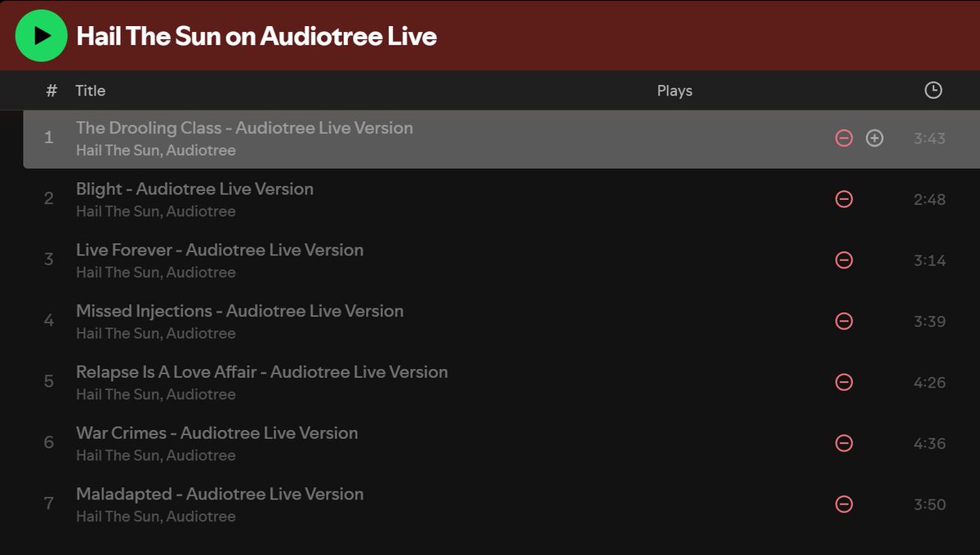Select Live Forever - Audiotree Live Version

click(220, 250)
